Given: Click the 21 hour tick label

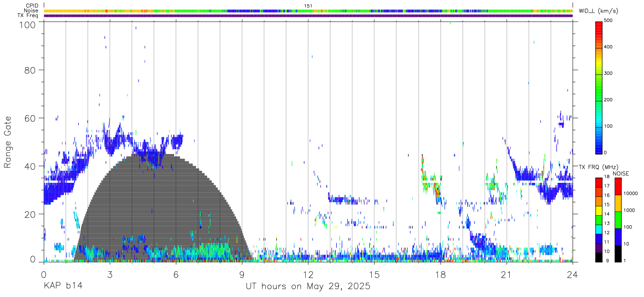Looking at the screenshot, I should coord(506,274).
